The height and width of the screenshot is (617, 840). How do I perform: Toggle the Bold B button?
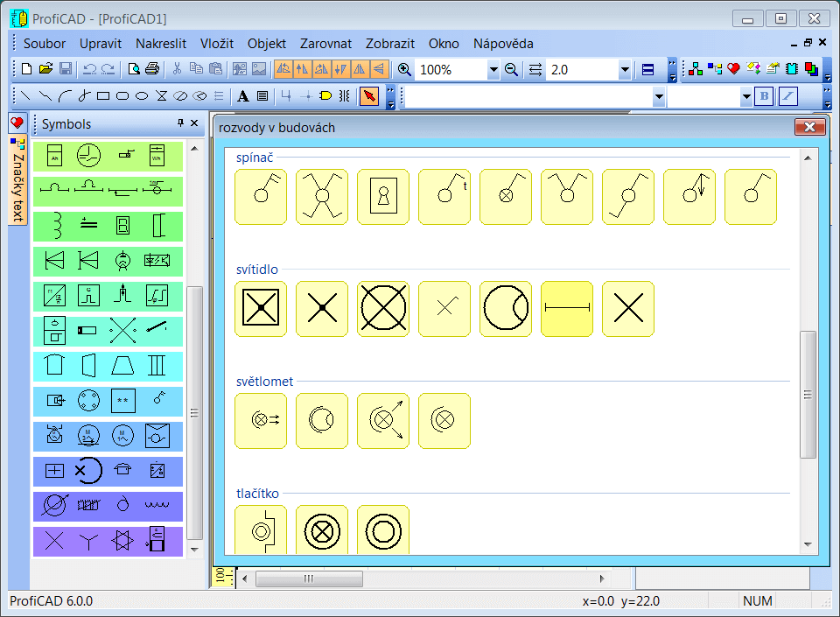pos(764,96)
